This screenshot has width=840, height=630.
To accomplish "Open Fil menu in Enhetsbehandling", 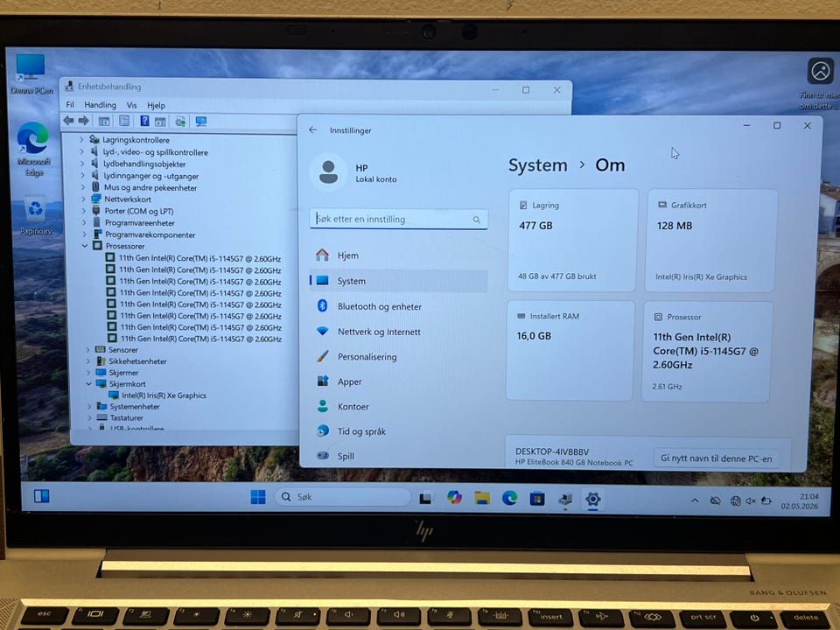I will [x=70, y=104].
